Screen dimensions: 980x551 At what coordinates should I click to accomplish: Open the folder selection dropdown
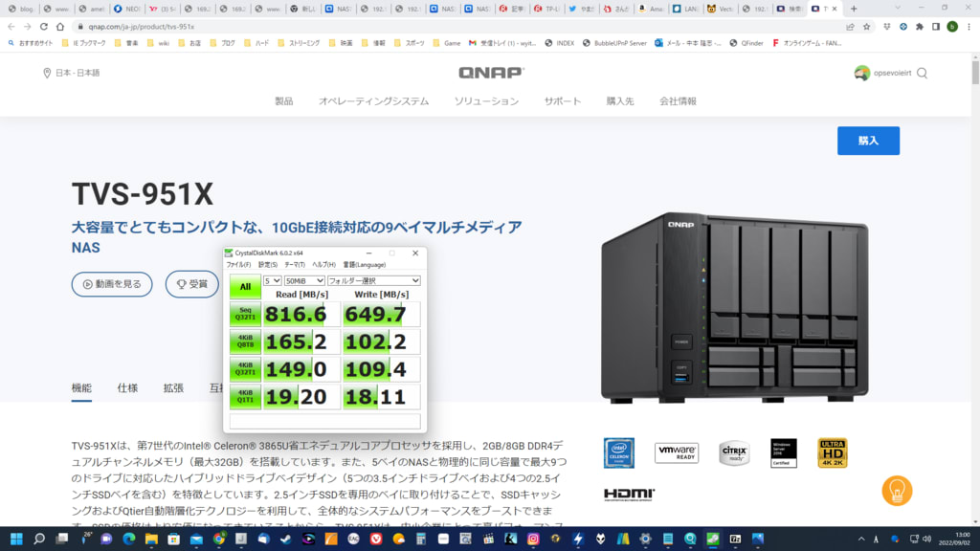point(374,280)
